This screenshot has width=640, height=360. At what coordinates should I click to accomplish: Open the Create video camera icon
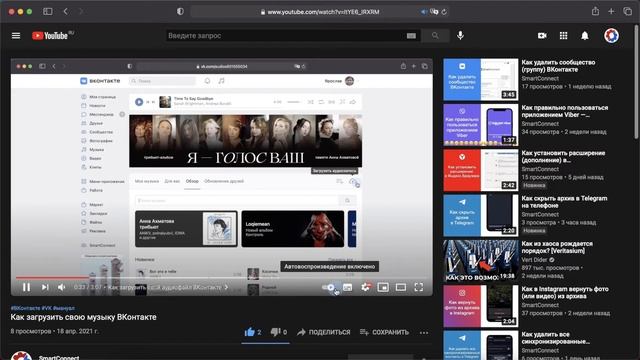pyautogui.click(x=542, y=36)
